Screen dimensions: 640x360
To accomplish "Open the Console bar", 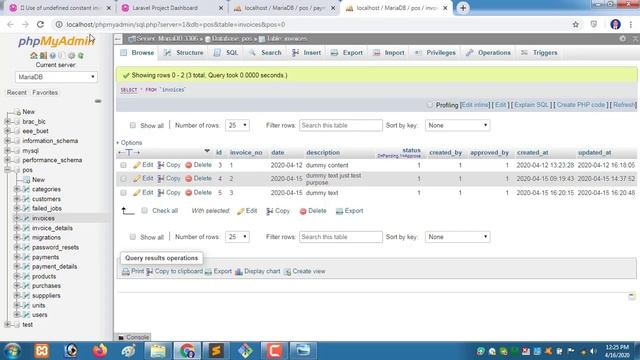I will (x=133, y=337).
